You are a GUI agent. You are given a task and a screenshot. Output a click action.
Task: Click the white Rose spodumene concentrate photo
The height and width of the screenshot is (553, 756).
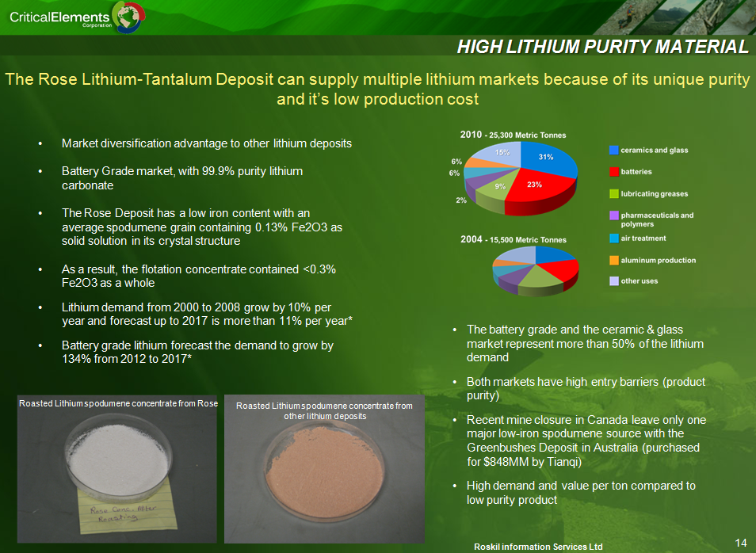click(x=117, y=469)
